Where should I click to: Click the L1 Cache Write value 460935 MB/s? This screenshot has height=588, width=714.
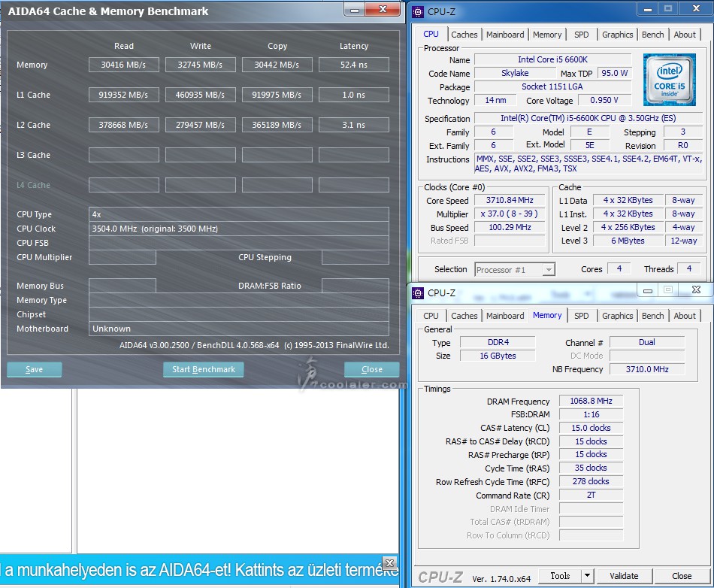pyautogui.click(x=201, y=95)
